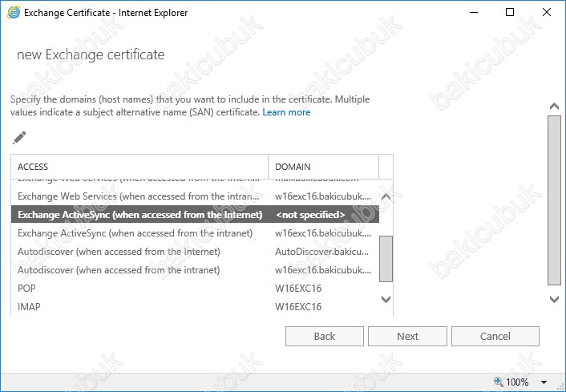Click the zoom magnifier icon in status bar
This screenshot has width=566, height=392.
[x=498, y=382]
